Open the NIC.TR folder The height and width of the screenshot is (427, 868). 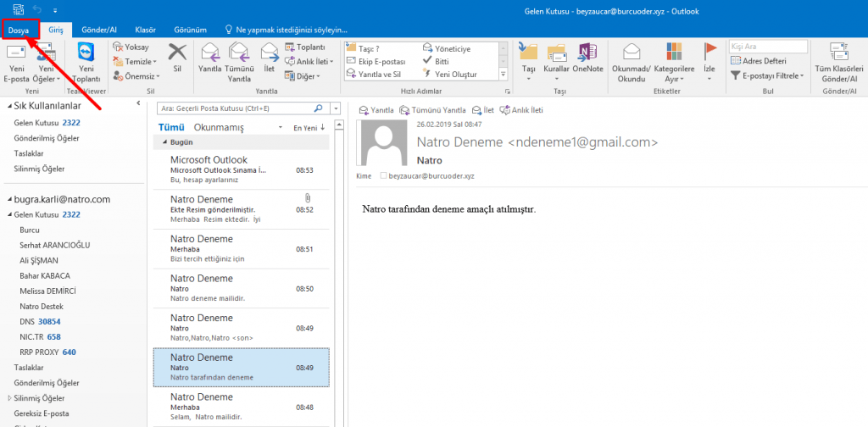[x=40, y=336]
